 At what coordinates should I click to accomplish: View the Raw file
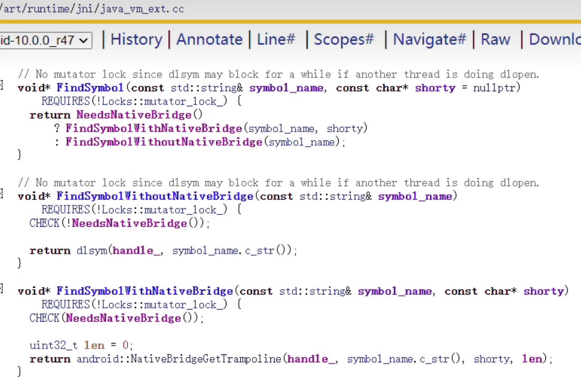click(495, 39)
